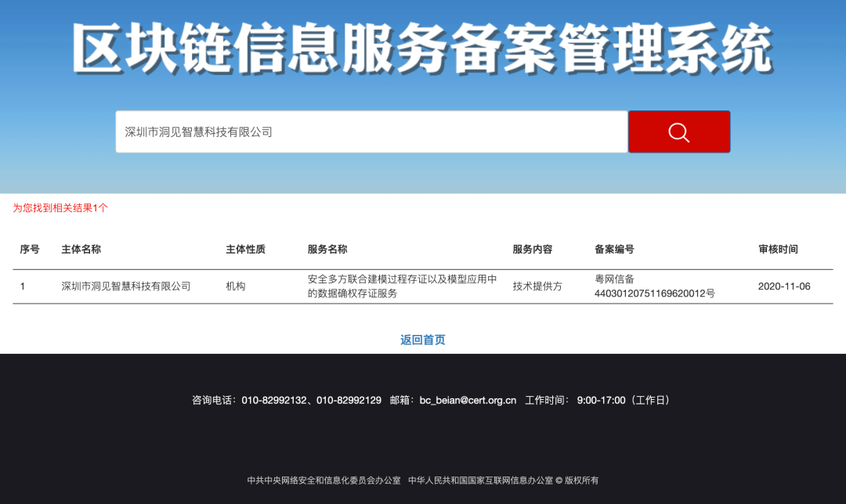Click footer text 中共中央网络安全和信息化委员会办公室
This screenshot has height=504, width=846.
pos(324,481)
